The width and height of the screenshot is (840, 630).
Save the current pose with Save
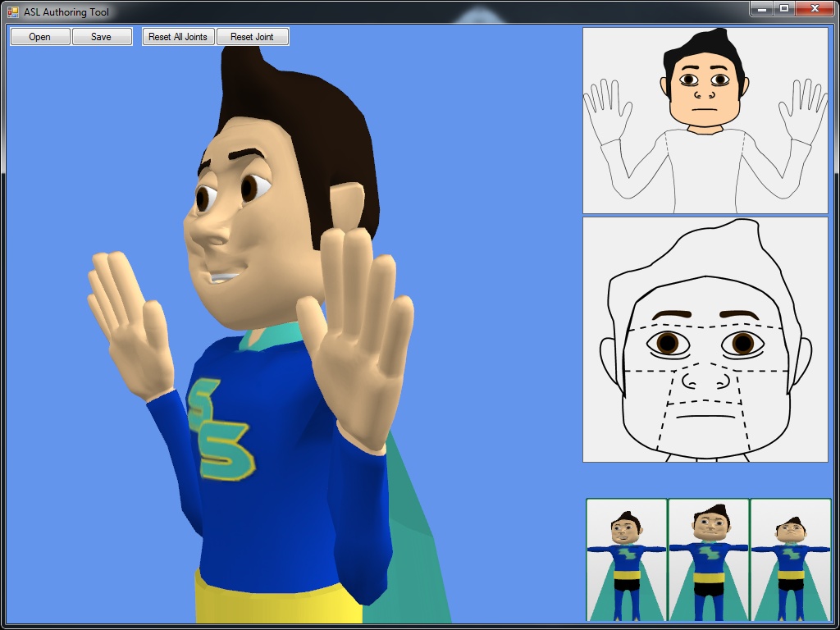point(101,37)
